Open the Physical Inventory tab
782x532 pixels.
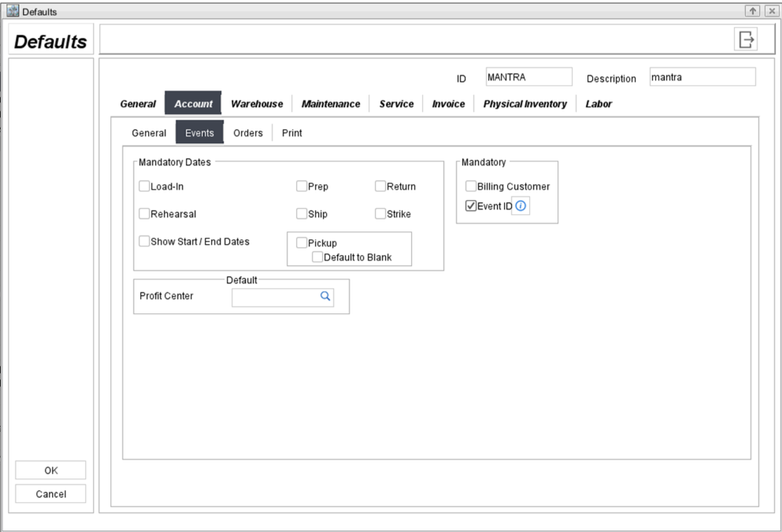(524, 104)
